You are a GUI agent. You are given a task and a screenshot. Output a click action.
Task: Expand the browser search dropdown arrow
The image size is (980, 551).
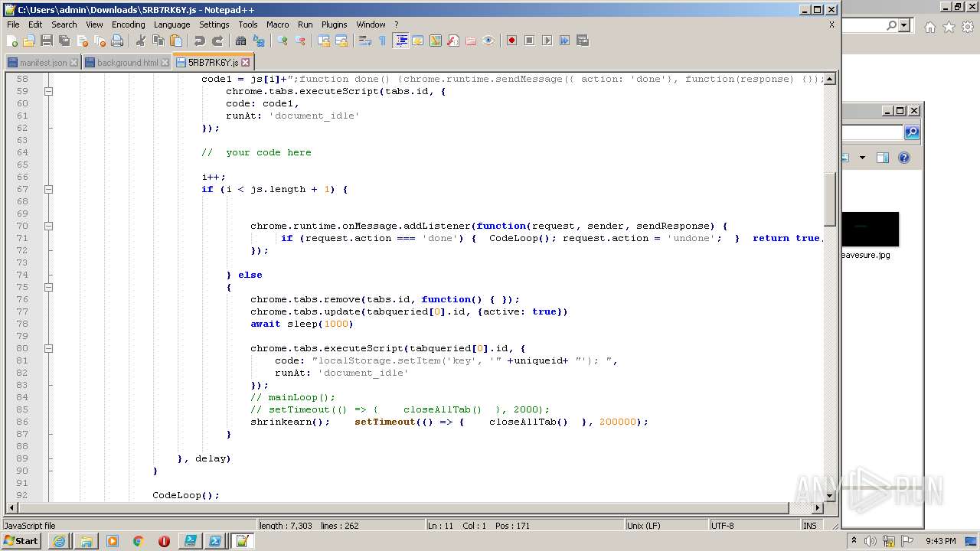904,25
